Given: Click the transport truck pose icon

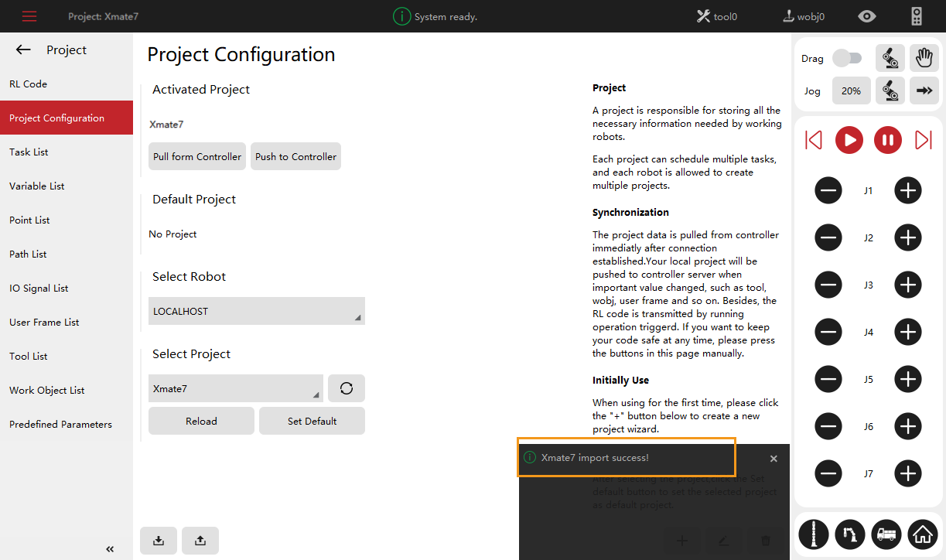Looking at the screenshot, I should pyautogui.click(x=885, y=534).
